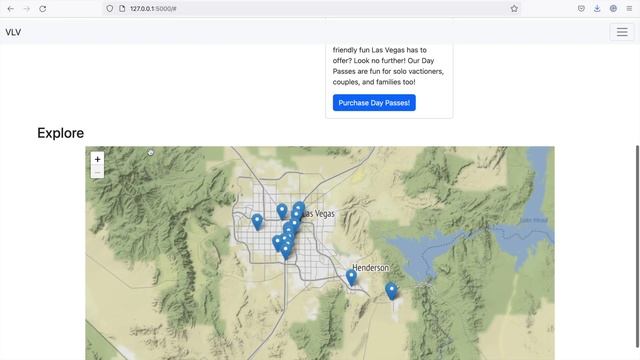Open the tracking protection shield icon
Screen dimensions: 640x360
pyautogui.click(x=109, y=8)
